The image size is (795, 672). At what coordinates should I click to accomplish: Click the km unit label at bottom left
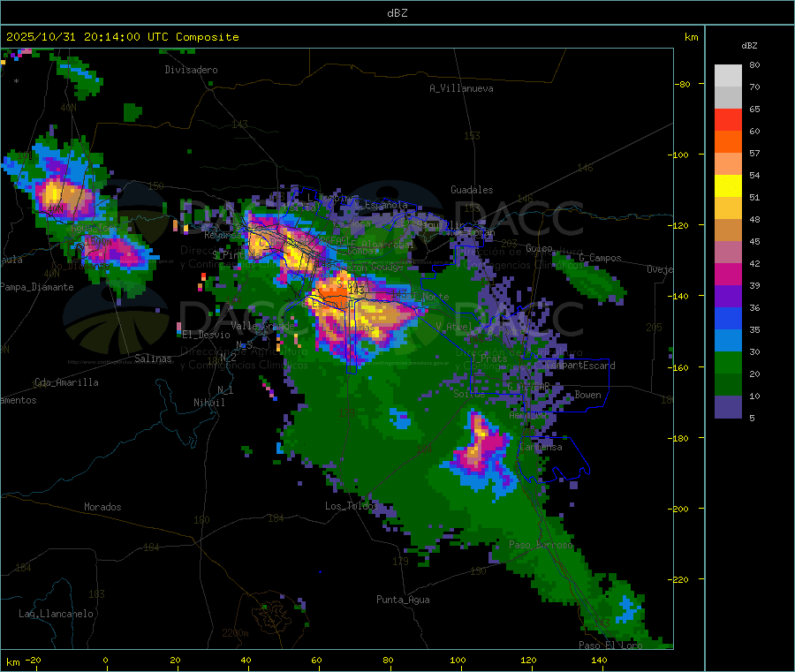coord(12,662)
